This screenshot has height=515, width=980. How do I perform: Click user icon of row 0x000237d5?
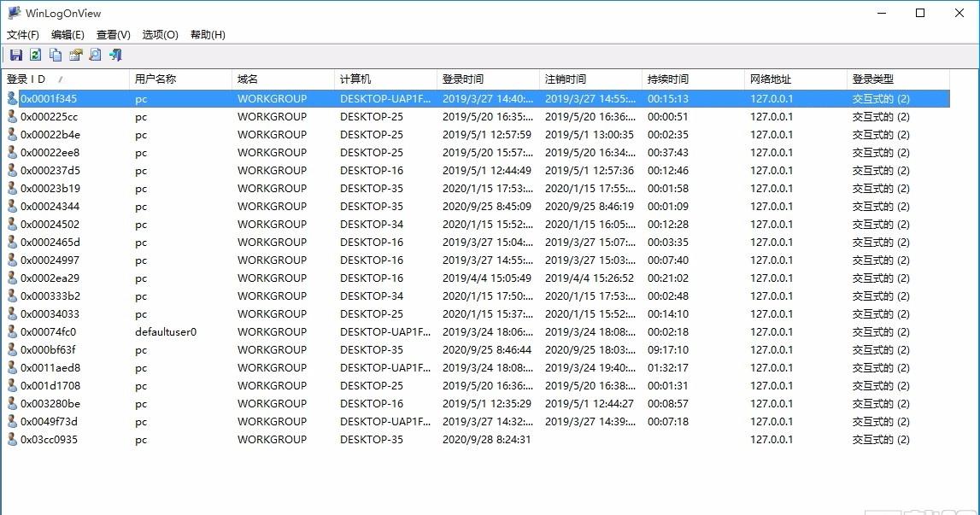(12, 170)
